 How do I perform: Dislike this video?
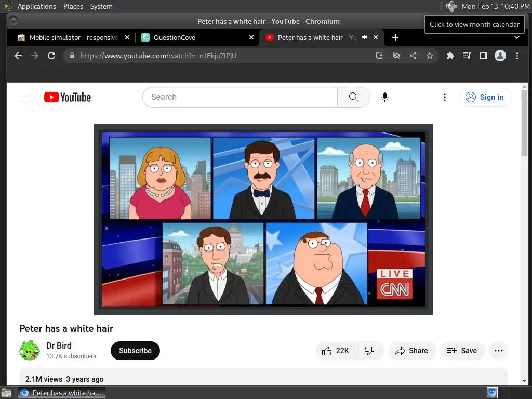coord(369,351)
